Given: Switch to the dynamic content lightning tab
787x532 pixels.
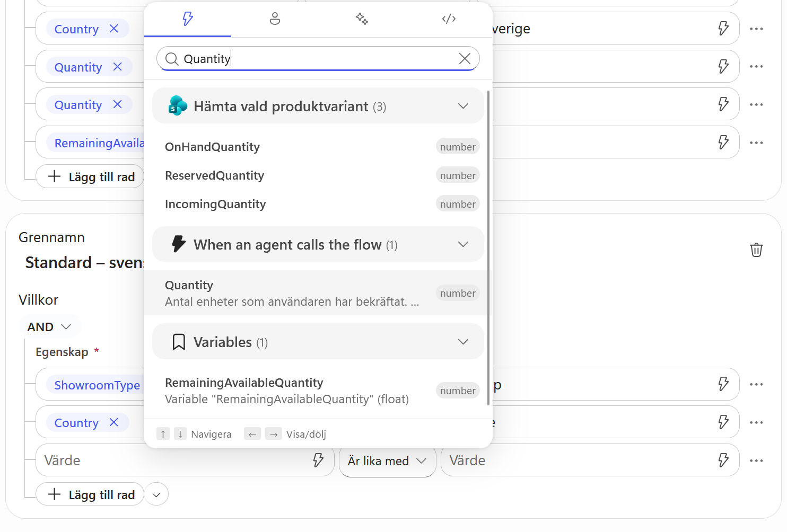Looking at the screenshot, I should pos(188,19).
